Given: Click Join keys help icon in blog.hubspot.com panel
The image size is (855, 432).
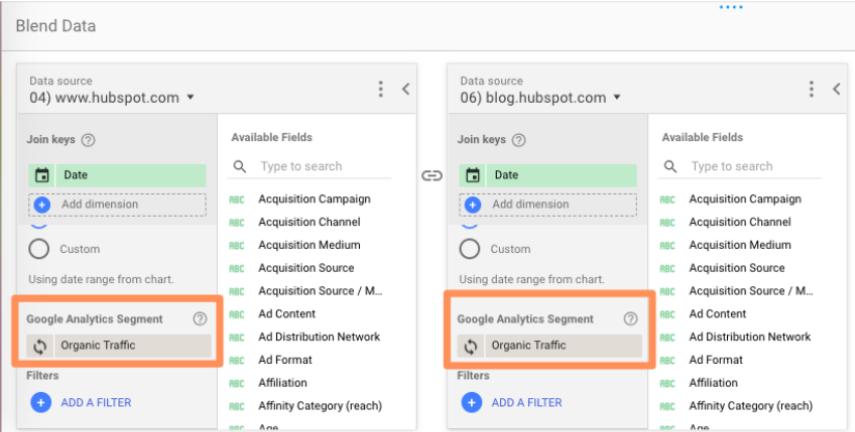Looking at the screenshot, I should (x=519, y=140).
